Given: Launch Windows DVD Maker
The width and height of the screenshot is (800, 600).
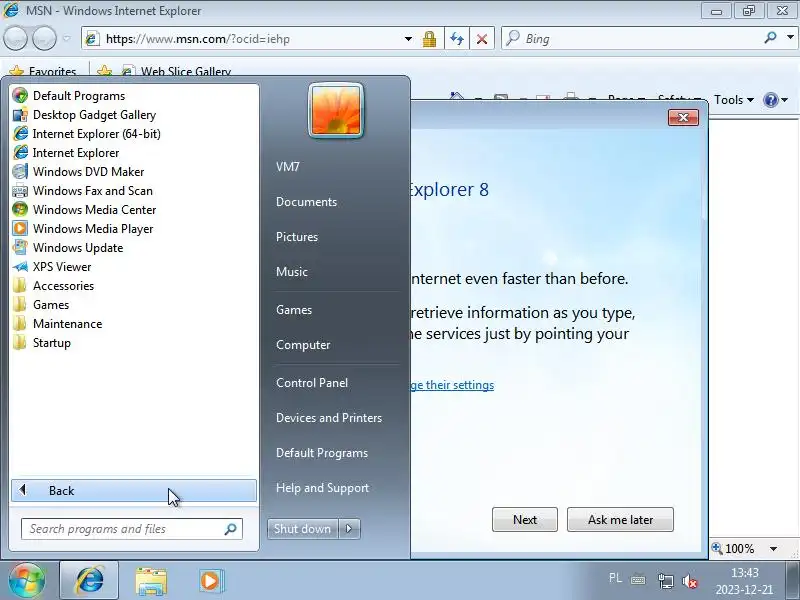Looking at the screenshot, I should [x=78, y=172].
